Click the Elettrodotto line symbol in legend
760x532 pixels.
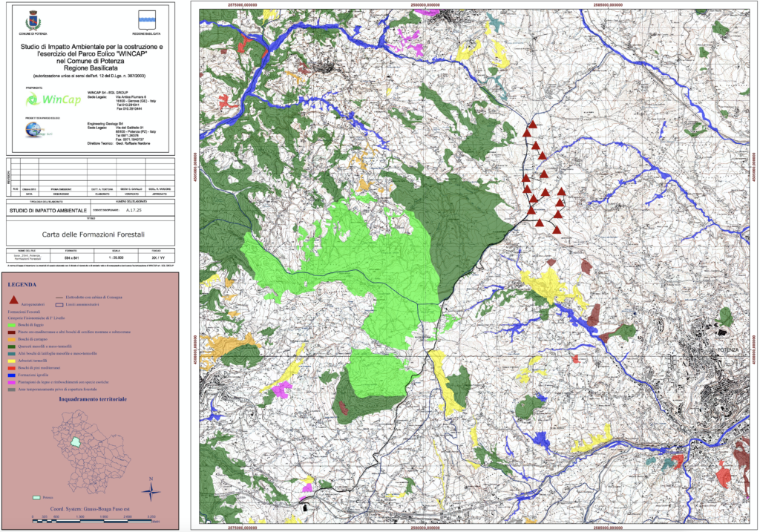[59, 298]
